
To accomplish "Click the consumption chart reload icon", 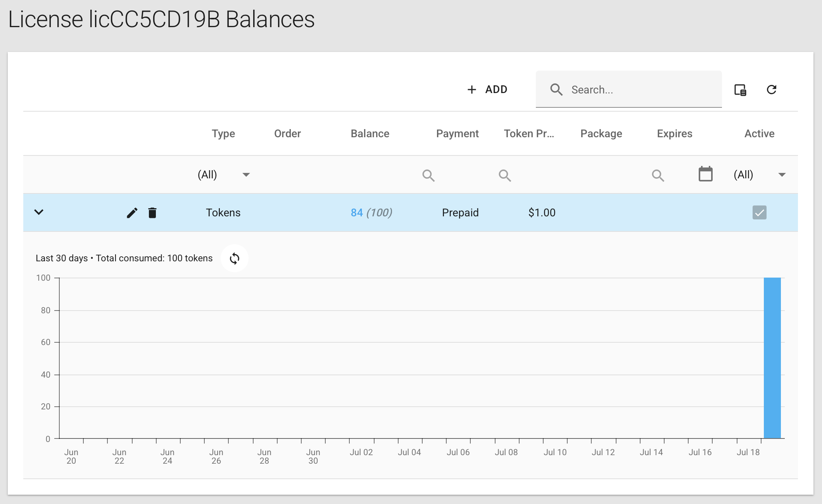I will click(x=234, y=258).
